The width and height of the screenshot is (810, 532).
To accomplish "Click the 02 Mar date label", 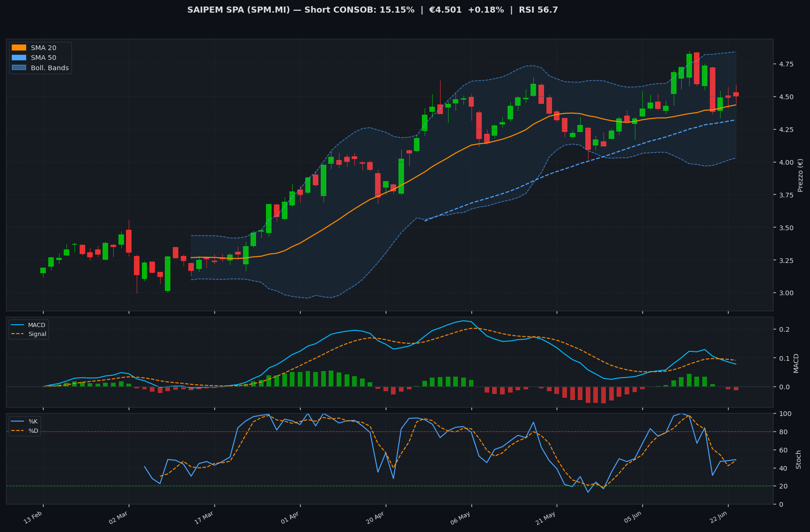I will [119, 517].
